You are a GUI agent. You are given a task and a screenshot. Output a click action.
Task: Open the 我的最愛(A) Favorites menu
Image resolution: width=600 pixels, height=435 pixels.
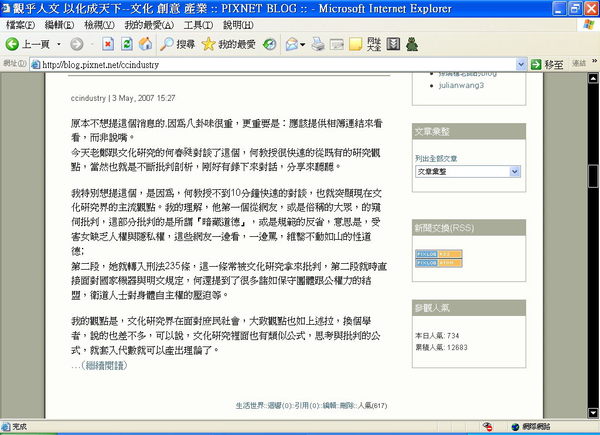click(149, 25)
